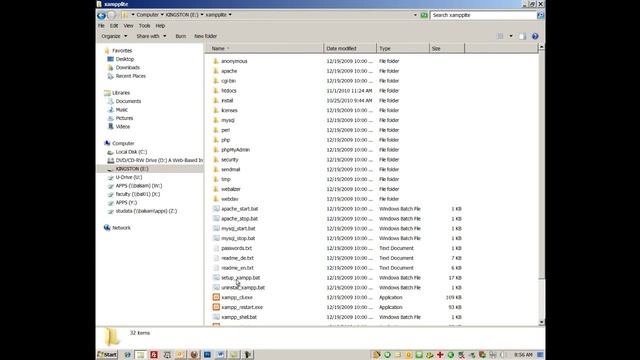Viewport: 640px width, 360px height.
Task: Open the Help menu
Action: coord(160,26)
